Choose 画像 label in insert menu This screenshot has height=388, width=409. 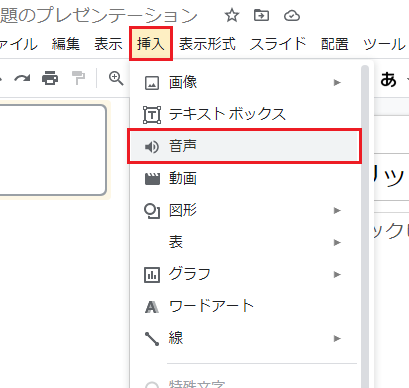[x=183, y=82]
